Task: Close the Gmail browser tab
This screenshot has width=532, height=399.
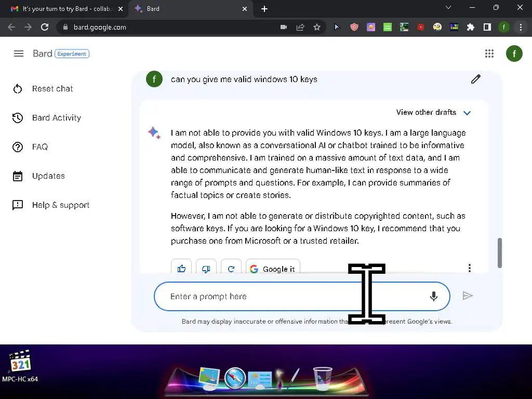Action: (x=121, y=9)
